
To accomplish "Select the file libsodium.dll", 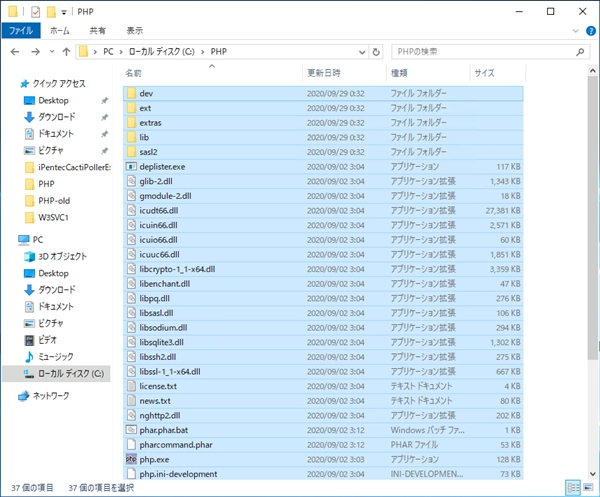I will 323,328.
